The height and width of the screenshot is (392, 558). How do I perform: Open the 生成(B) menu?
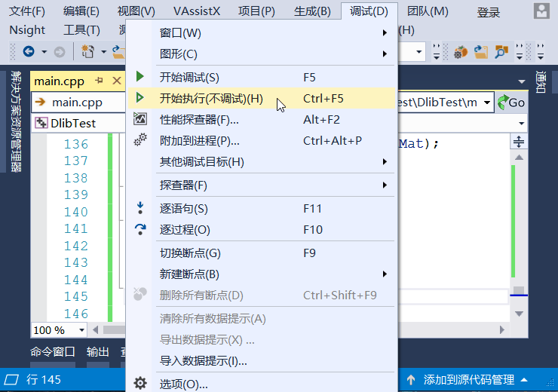pos(312,11)
